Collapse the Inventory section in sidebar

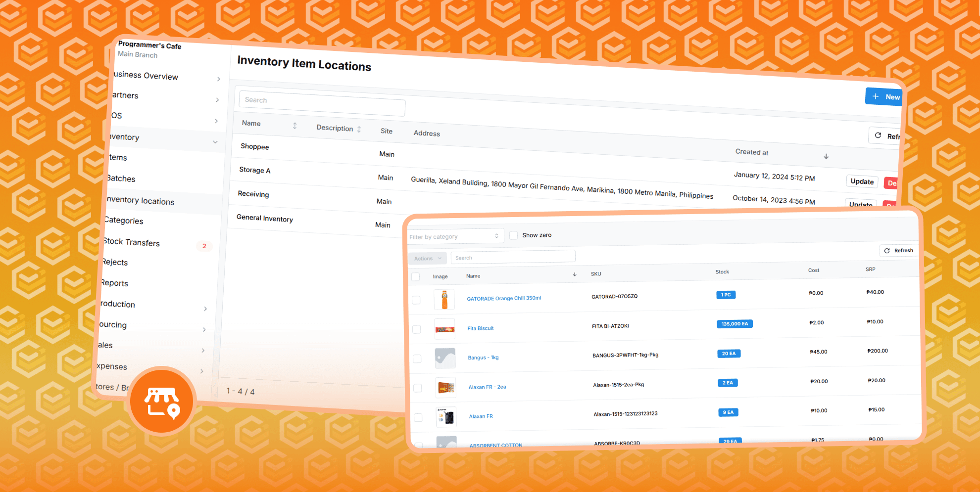coord(215,141)
